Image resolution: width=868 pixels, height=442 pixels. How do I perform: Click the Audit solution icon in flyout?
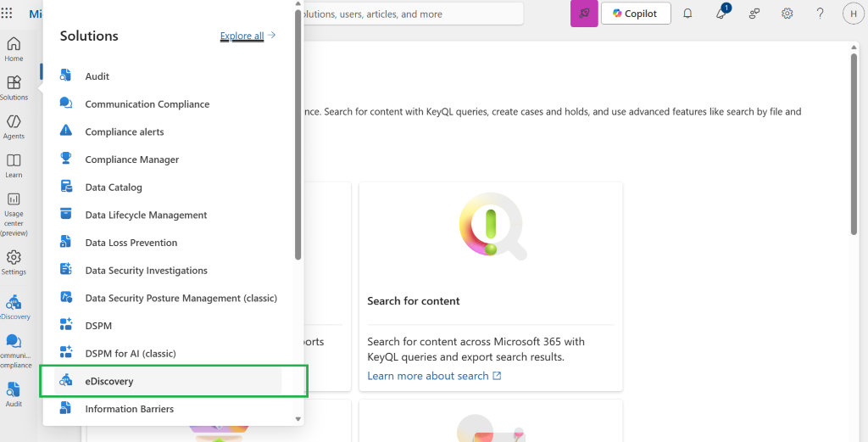point(66,76)
